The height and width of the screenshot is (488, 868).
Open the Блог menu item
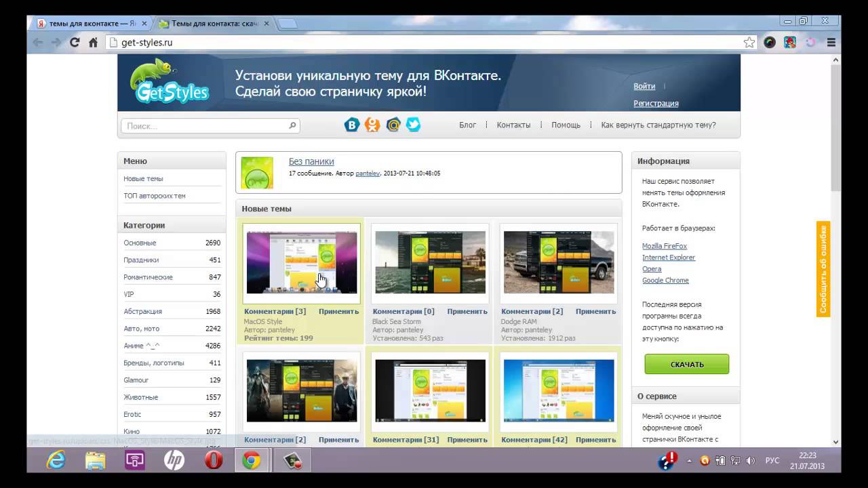[468, 125]
